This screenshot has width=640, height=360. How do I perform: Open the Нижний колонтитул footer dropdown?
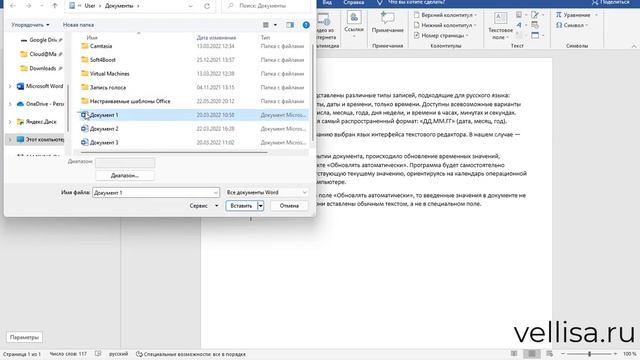[x=445, y=25]
